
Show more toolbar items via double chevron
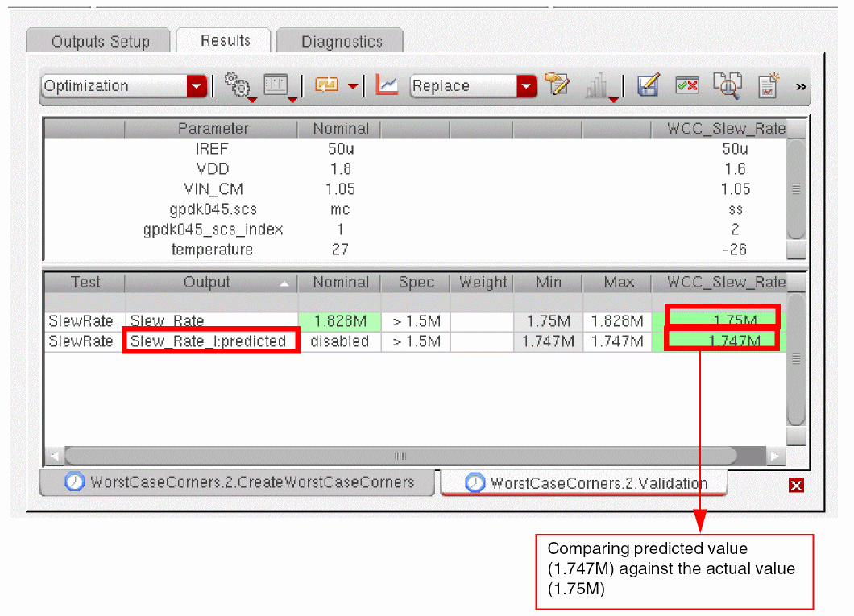(x=801, y=86)
